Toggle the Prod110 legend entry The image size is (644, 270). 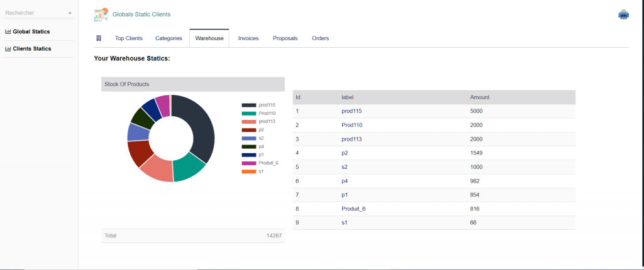(x=267, y=113)
